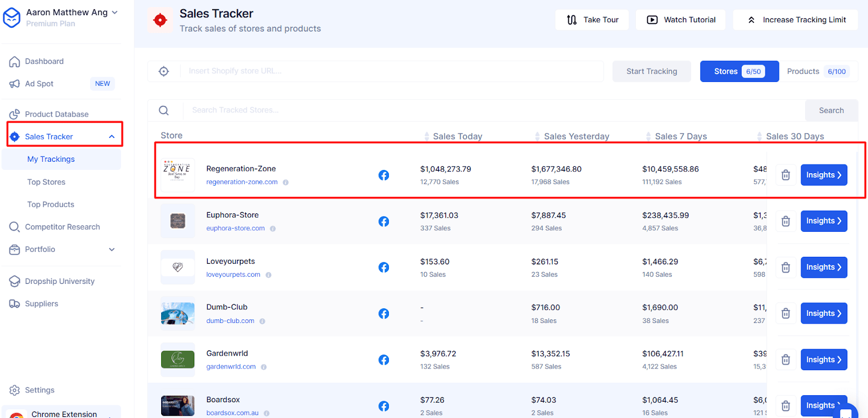Click the Facebook icon for Boardsox
The width and height of the screenshot is (868, 418).
384,406
